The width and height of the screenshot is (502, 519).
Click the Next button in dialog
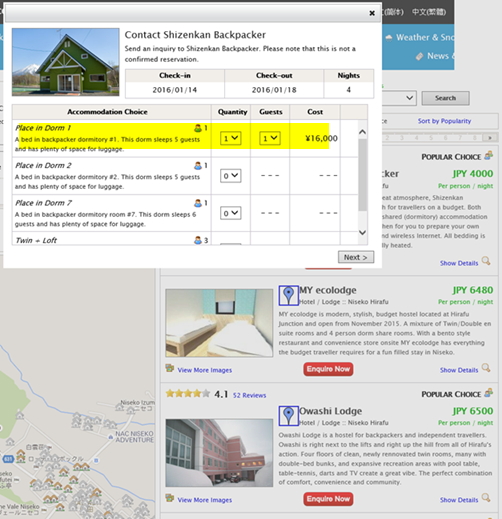(356, 257)
